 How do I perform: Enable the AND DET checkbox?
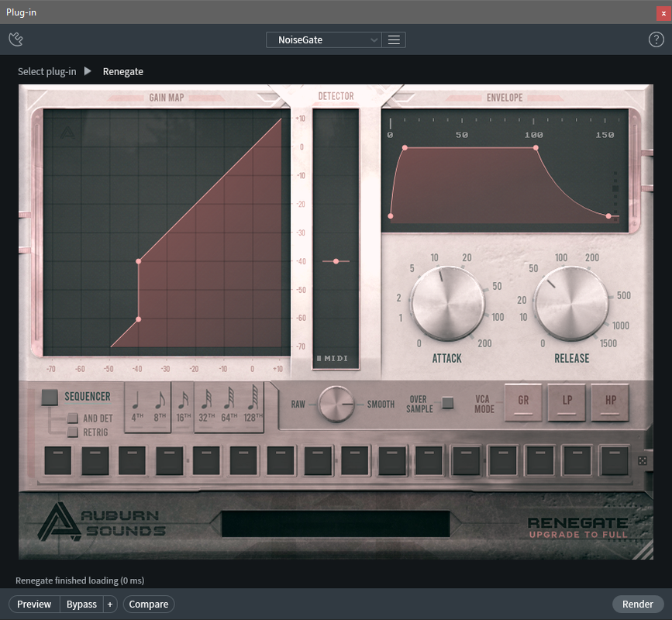click(73, 418)
